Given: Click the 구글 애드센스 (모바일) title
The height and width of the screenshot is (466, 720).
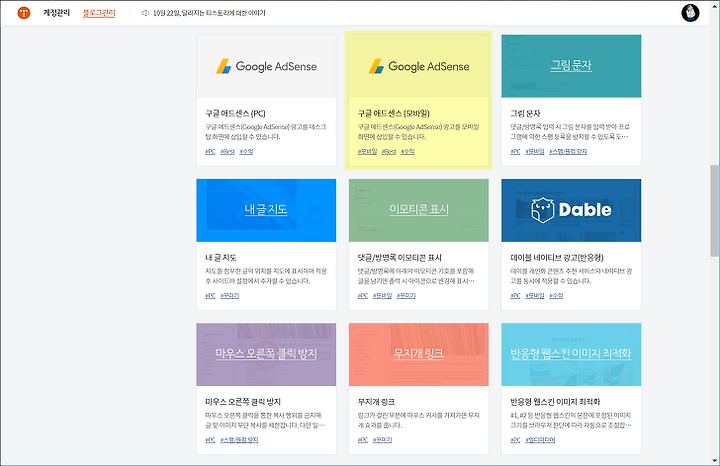Looking at the screenshot, I should coord(394,113).
